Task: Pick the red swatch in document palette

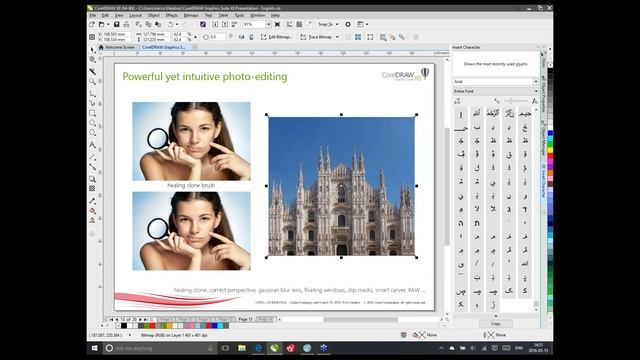Action: point(152,326)
